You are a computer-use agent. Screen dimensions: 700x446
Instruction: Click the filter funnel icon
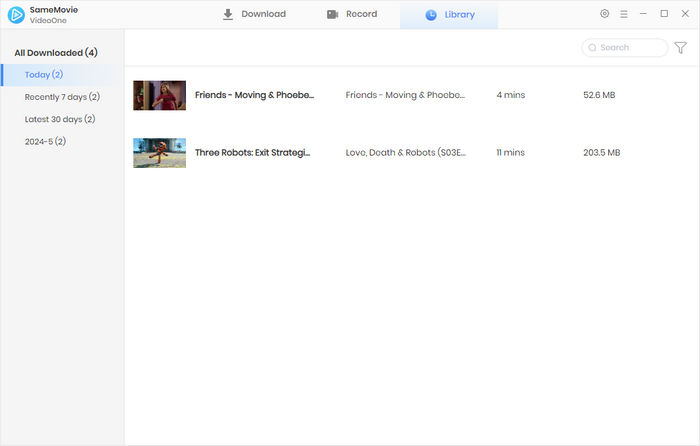[681, 47]
